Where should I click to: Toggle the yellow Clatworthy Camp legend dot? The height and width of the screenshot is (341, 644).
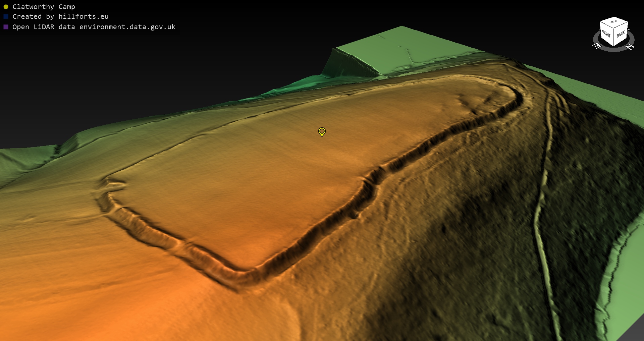(x=6, y=7)
